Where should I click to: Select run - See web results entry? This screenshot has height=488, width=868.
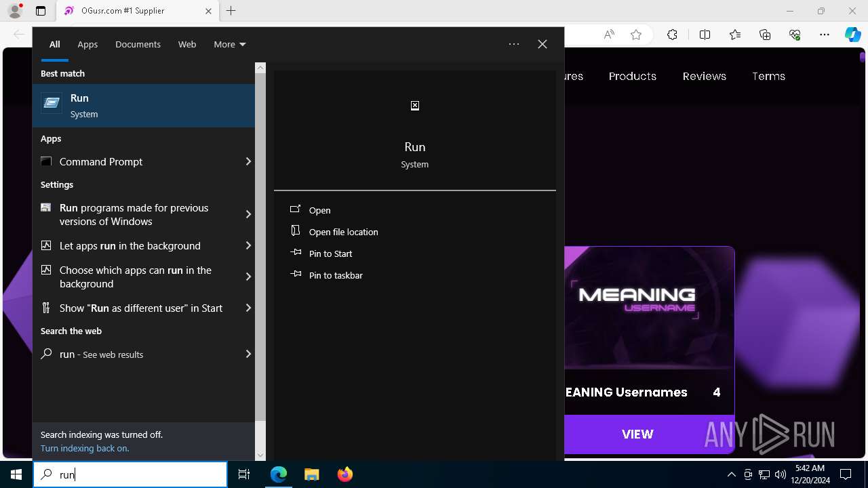[144, 354]
